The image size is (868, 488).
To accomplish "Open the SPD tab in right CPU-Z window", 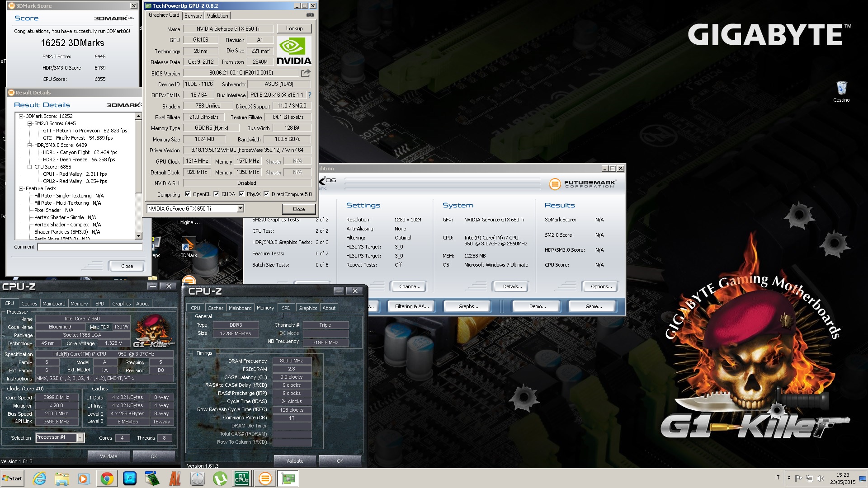I will 286,308.
